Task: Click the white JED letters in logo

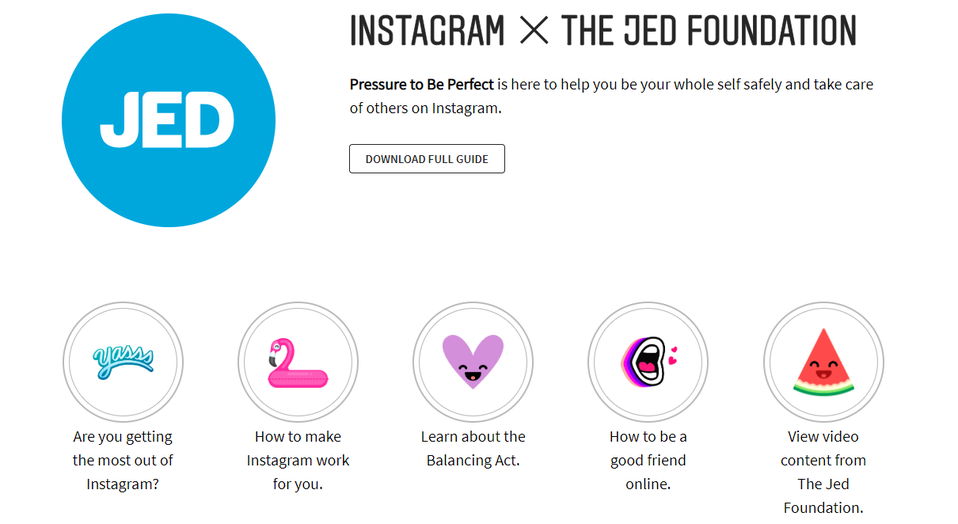Action: point(167,120)
